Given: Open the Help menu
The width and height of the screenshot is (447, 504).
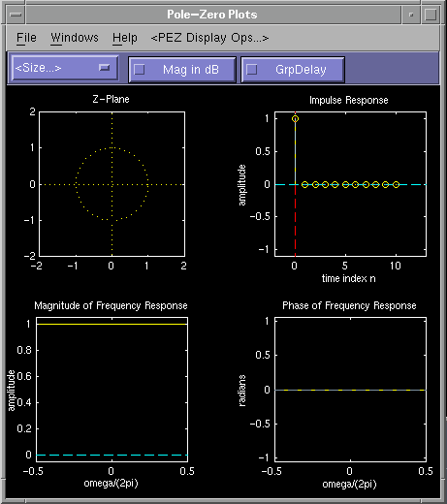Looking at the screenshot, I should click(x=125, y=39).
